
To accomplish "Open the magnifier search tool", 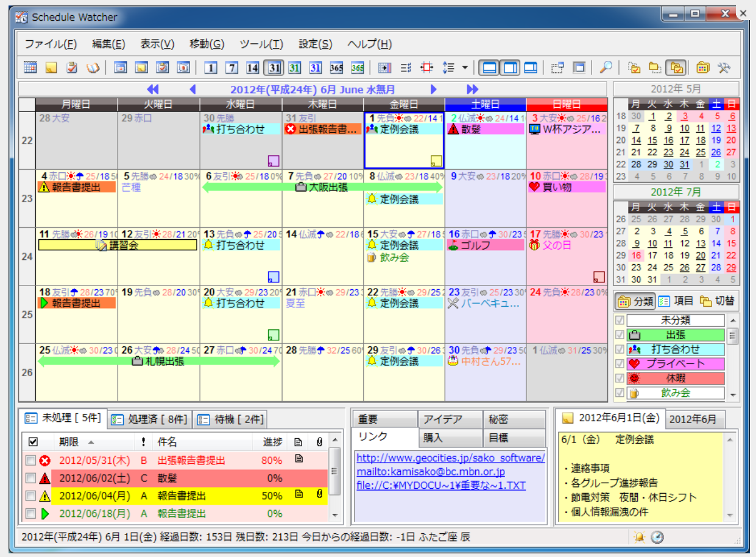I will [x=606, y=68].
